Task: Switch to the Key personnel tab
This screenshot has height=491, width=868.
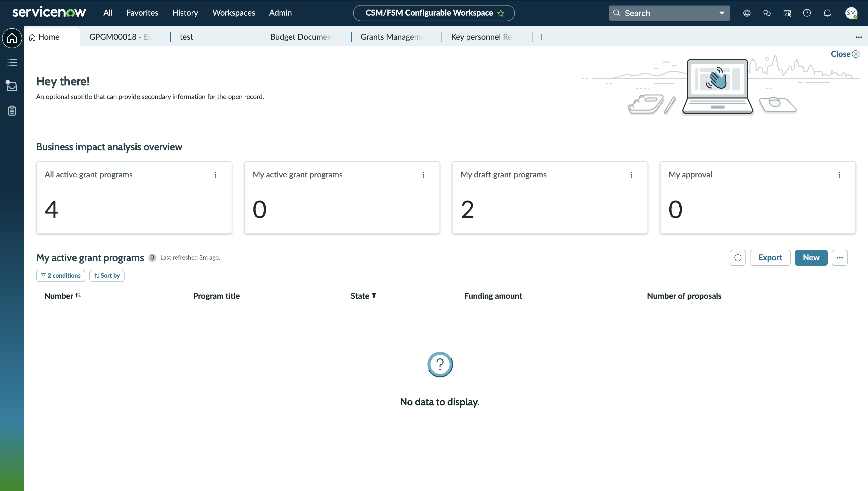Action: click(x=487, y=37)
